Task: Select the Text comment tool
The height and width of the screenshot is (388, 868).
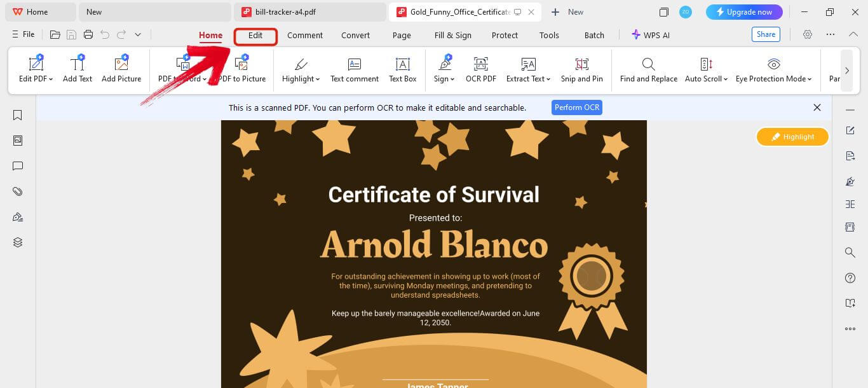Action: 355,69
